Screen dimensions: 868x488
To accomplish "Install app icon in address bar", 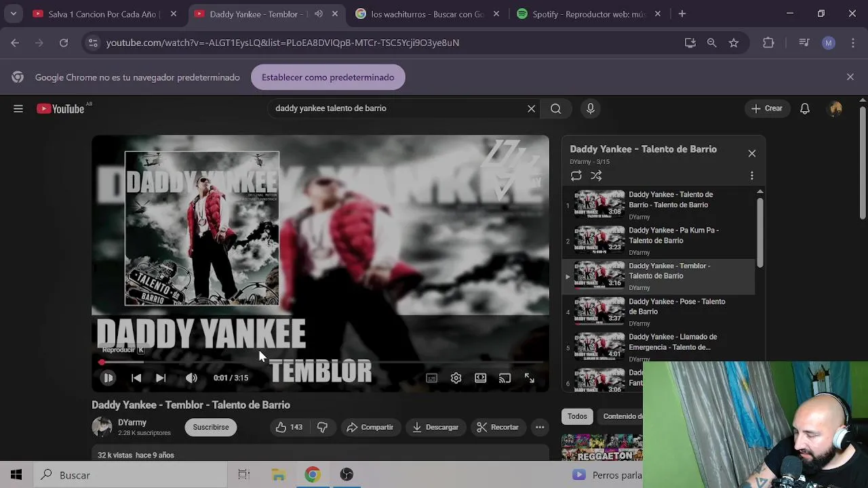I will 690,43.
